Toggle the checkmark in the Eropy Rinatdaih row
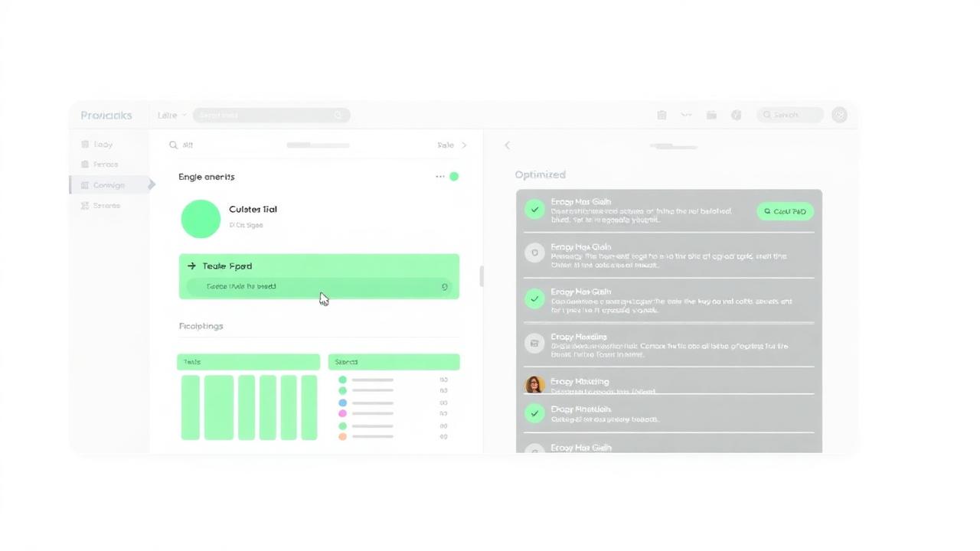 pos(534,413)
